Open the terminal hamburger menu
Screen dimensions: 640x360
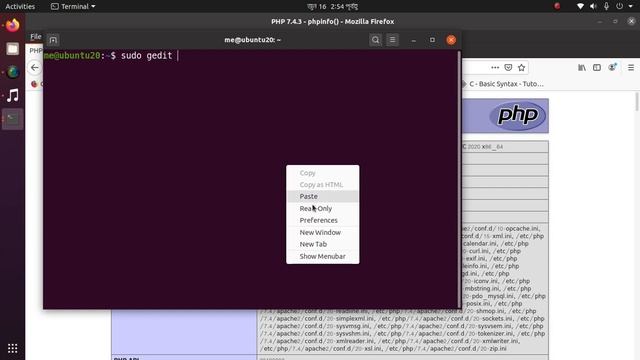point(393,40)
